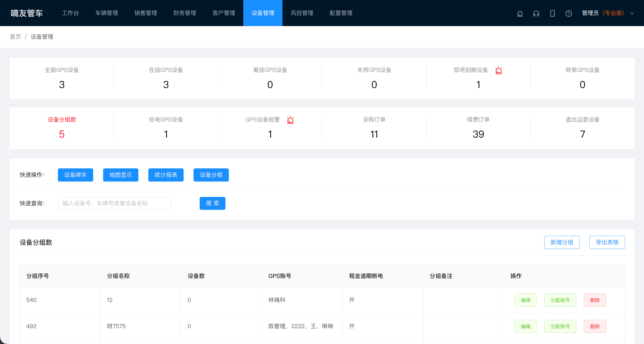Click the 设备管理 breadcrumb text
This screenshot has width=644, height=344.
pyautogui.click(x=42, y=37)
